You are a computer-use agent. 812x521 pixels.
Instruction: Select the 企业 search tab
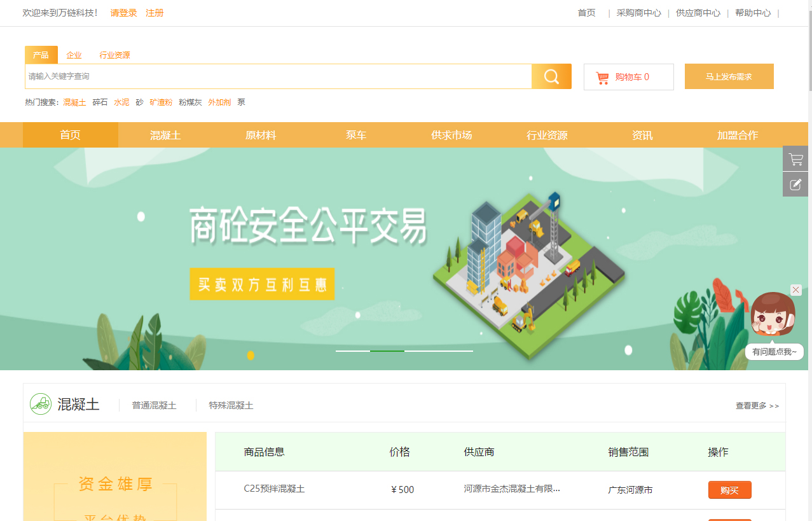pos(74,55)
